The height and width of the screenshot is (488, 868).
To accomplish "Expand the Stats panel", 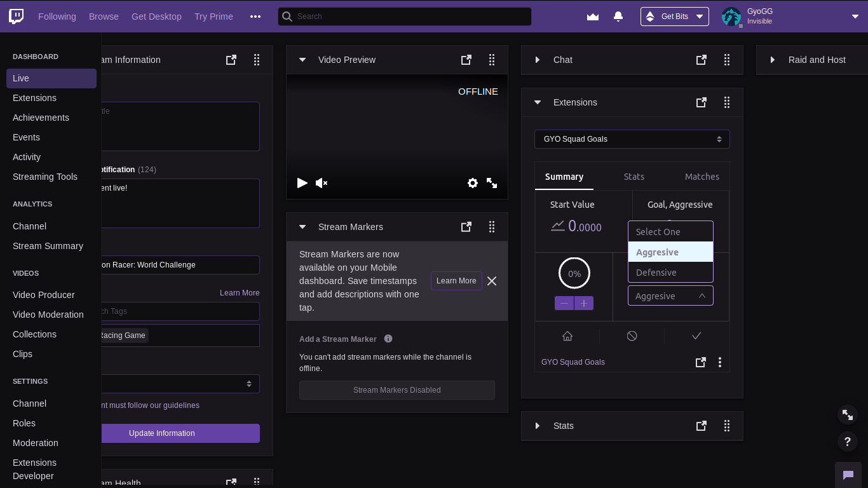I will pos(538,426).
